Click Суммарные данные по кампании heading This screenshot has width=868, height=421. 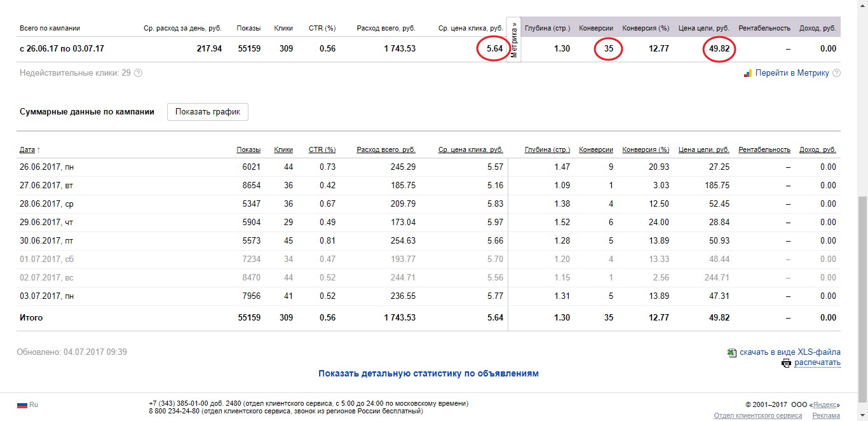click(x=87, y=112)
